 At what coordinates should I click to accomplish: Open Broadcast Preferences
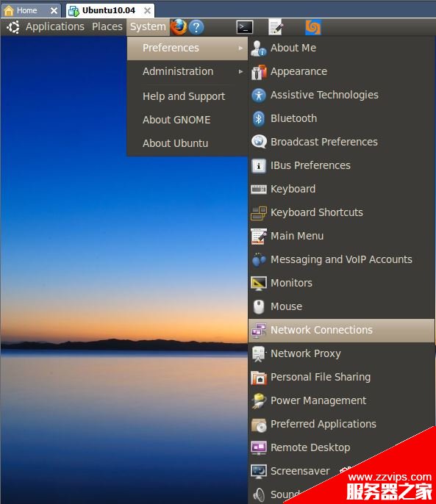pyautogui.click(x=342, y=142)
